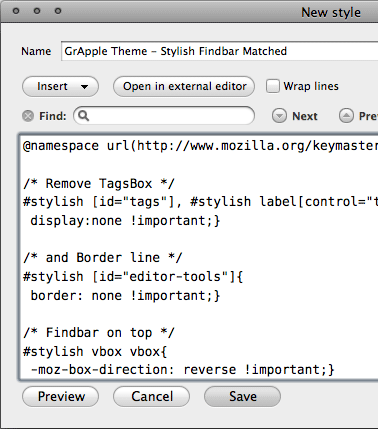
Task: Click into the Name input field
Action: [x=220, y=51]
